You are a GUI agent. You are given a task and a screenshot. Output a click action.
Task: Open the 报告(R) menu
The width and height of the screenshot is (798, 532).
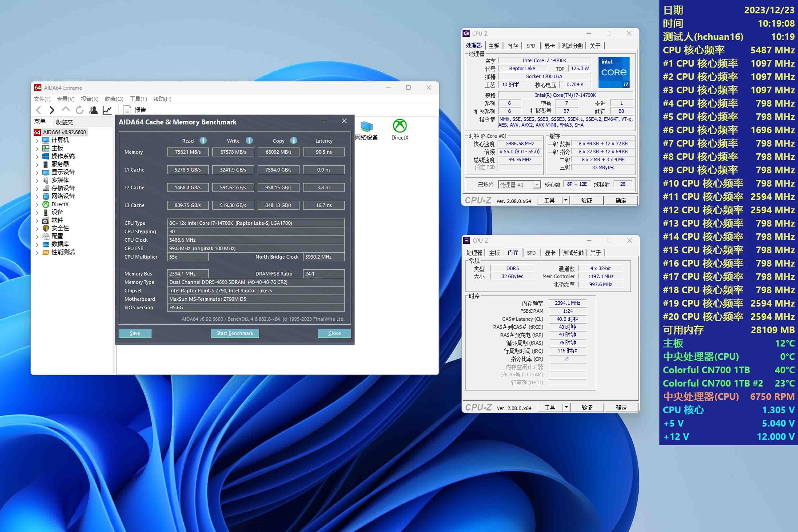click(90, 99)
